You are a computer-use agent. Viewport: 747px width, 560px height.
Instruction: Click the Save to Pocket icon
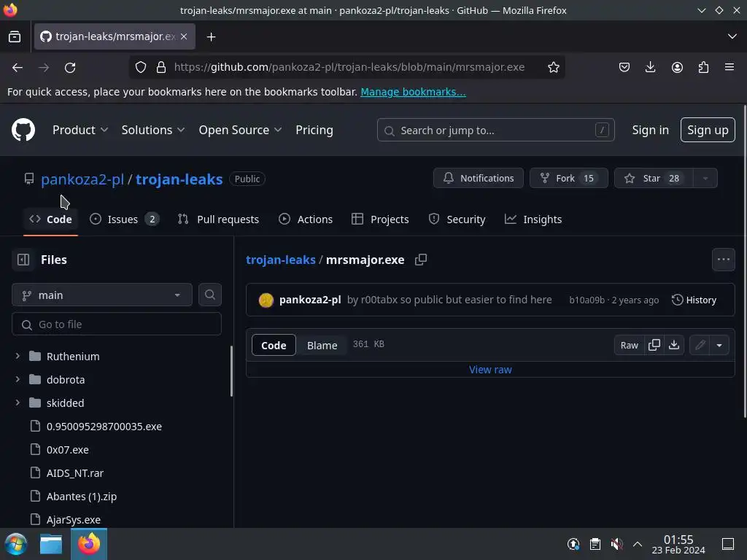click(x=624, y=67)
